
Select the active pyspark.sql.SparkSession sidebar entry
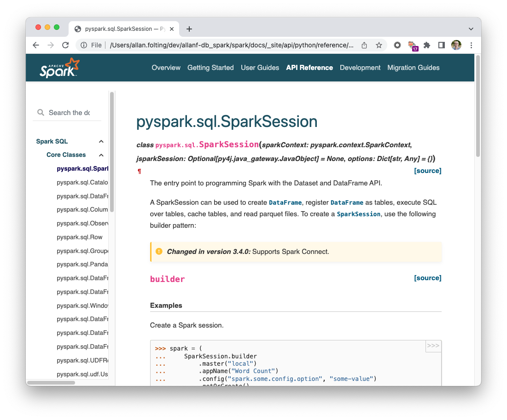coord(82,169)
